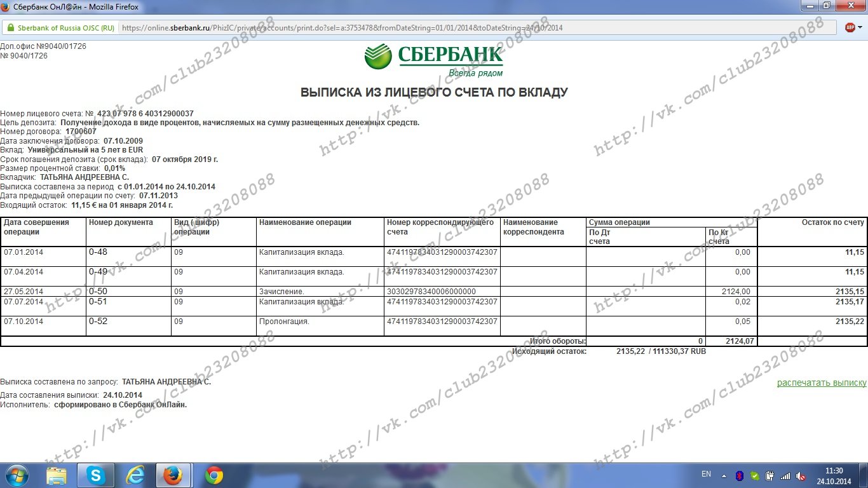Screen dimensions: 868x488
Task: Click the muted volume tray icon
Action: (801, 475)
